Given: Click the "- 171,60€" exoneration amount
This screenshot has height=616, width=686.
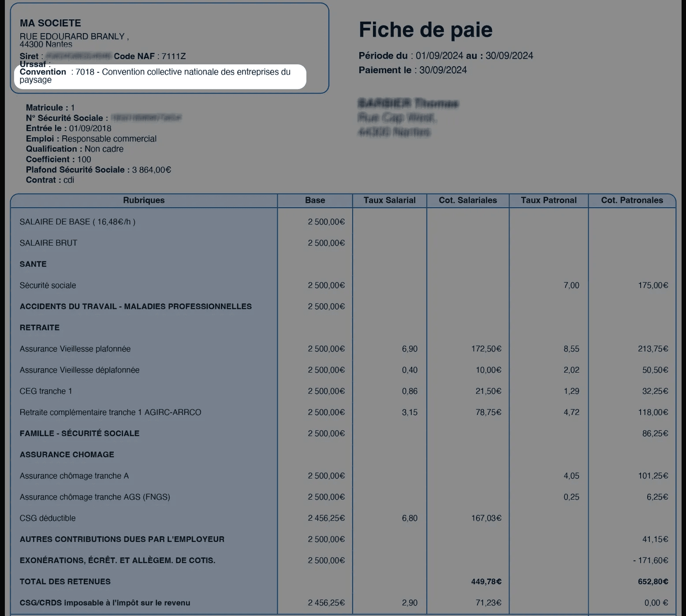Looking at the screenshot, I should (x=651, y=560).
